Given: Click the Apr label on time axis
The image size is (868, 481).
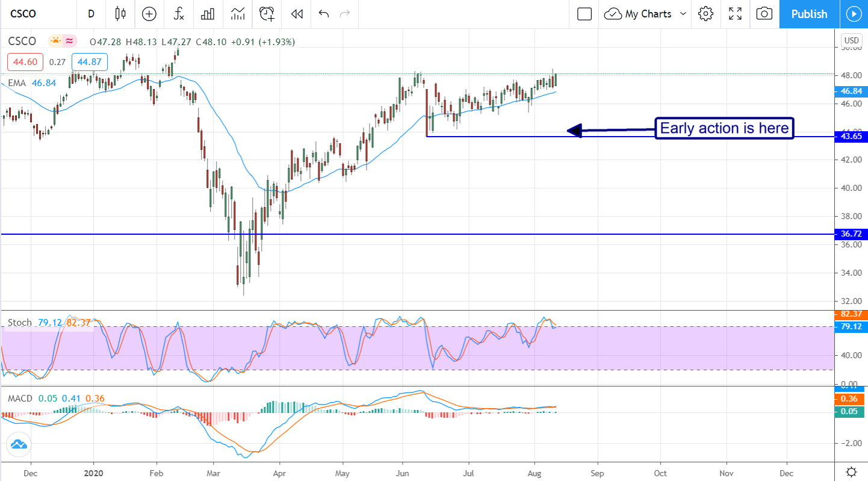Looking at the screenshot, I should click(279, 473).
